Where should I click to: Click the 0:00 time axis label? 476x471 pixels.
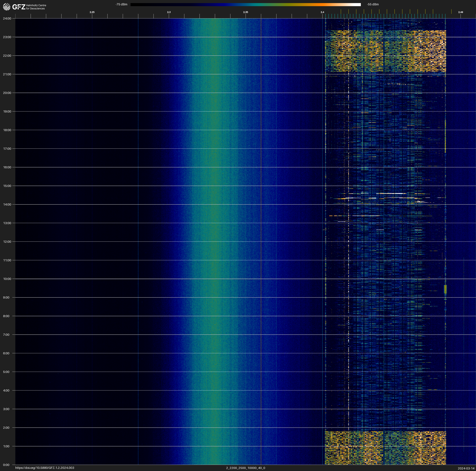[6, 465]
